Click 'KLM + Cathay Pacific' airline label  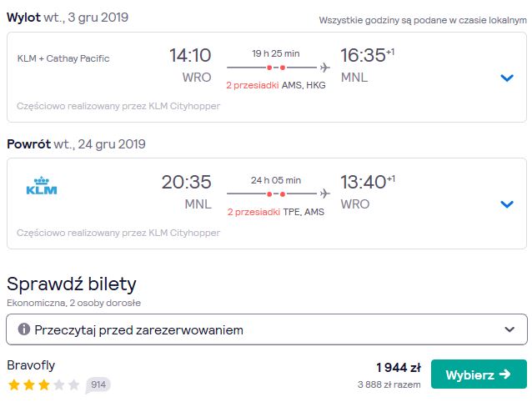pyautogui.click(x=63, y=58)
